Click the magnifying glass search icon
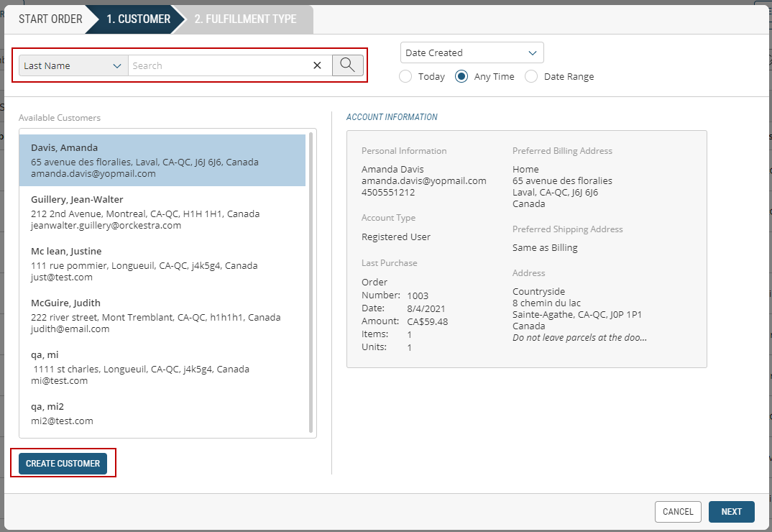The height and width of the screenshot is (532, 772). pos(347,65)
